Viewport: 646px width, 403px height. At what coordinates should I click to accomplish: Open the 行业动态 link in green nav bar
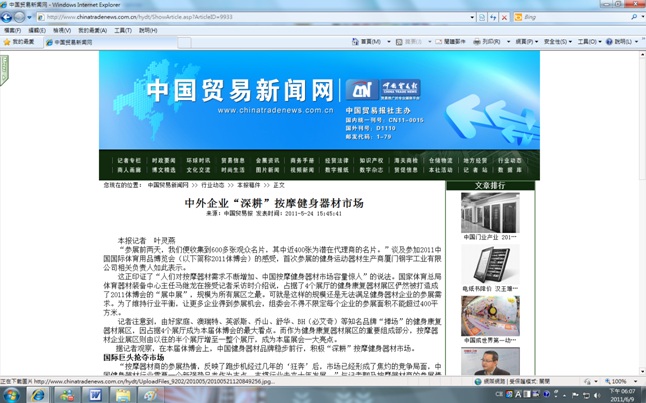tap(510, 160)
